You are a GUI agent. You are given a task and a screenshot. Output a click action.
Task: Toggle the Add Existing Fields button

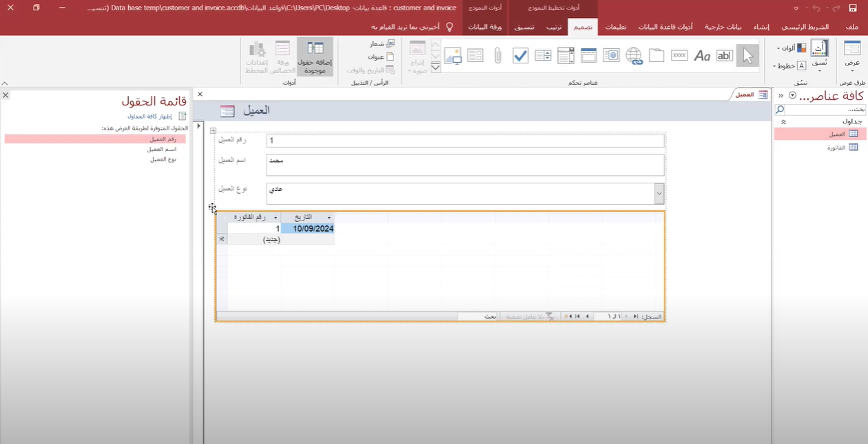coord(315,57)
